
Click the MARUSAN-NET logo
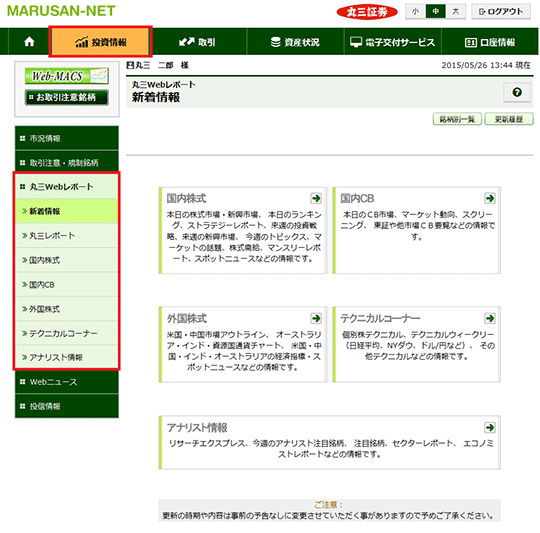click(61, 11)
